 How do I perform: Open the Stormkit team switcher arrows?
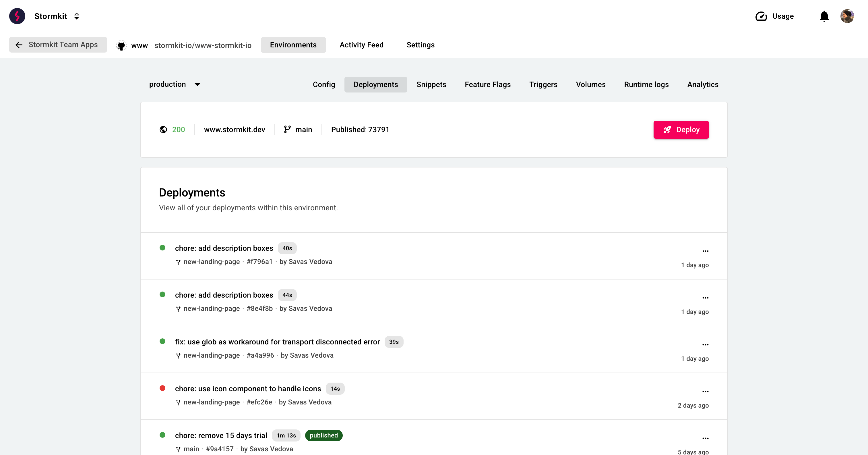76,16
